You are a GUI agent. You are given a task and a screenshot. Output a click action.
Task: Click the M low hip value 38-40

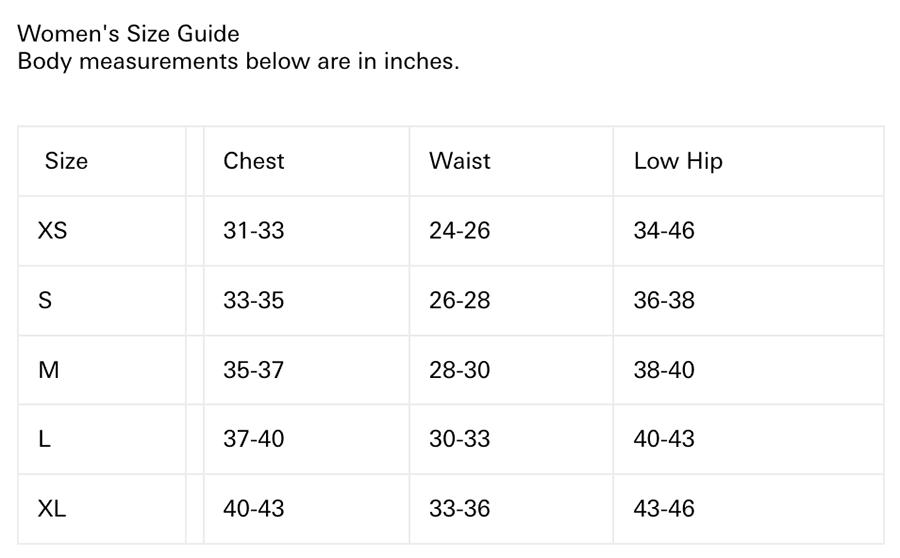coord(664,370)
